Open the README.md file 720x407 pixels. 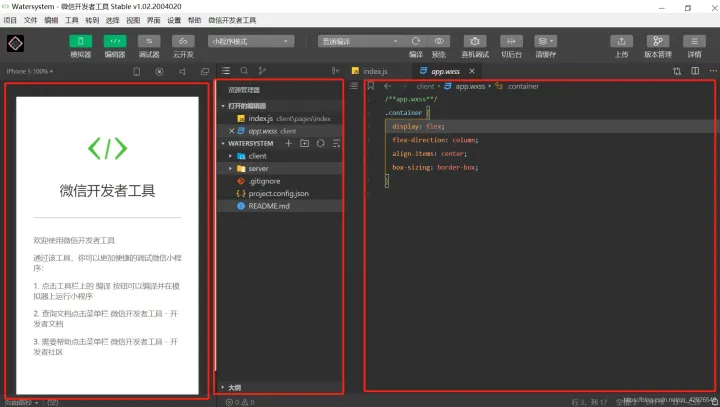click(x=280, y=206)
